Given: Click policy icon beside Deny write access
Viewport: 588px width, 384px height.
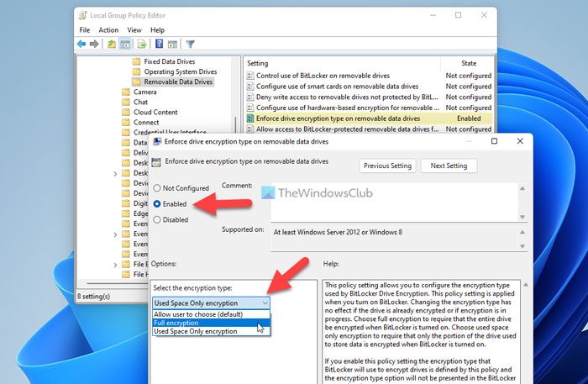Looking at the screenshot, I should 250,97.
